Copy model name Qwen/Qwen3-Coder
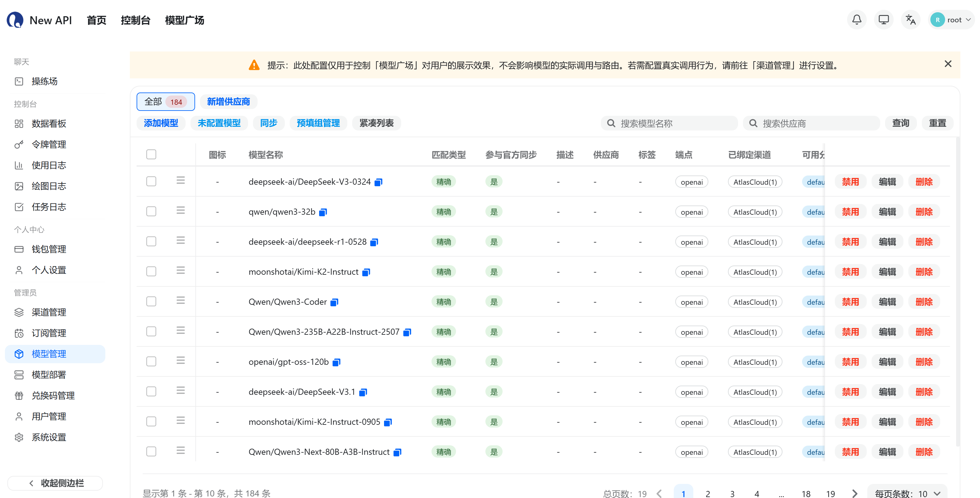The height and width of the screenshot is (498, 980). (334, 303)
